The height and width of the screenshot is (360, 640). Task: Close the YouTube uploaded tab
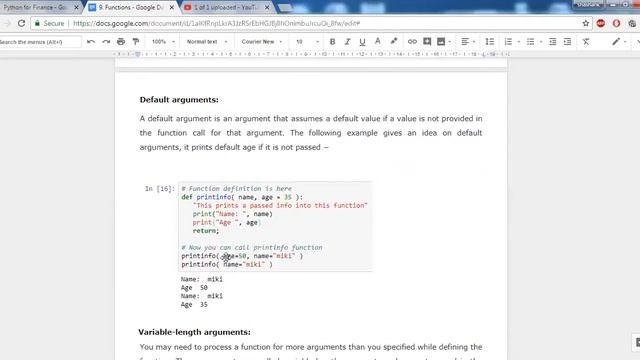(x=267, y=7)
